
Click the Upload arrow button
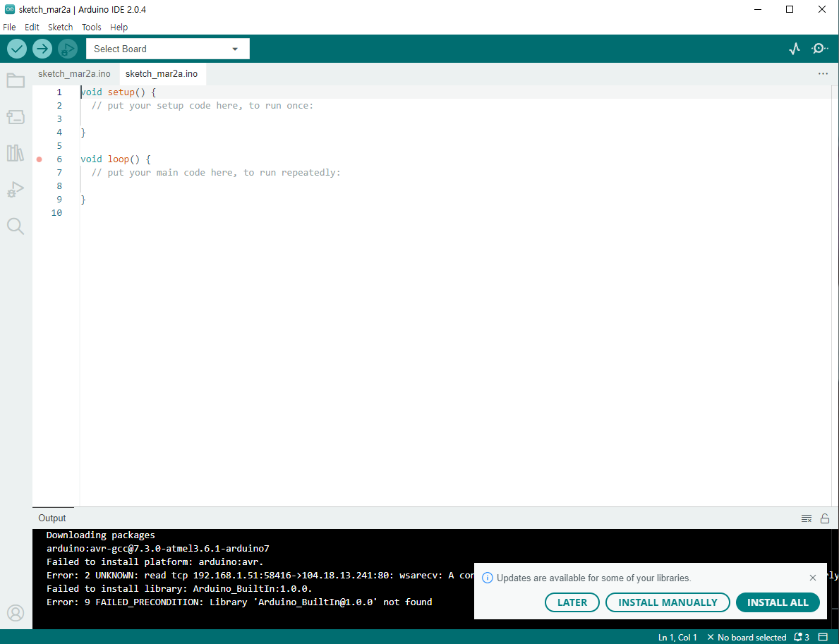point(42,49)
